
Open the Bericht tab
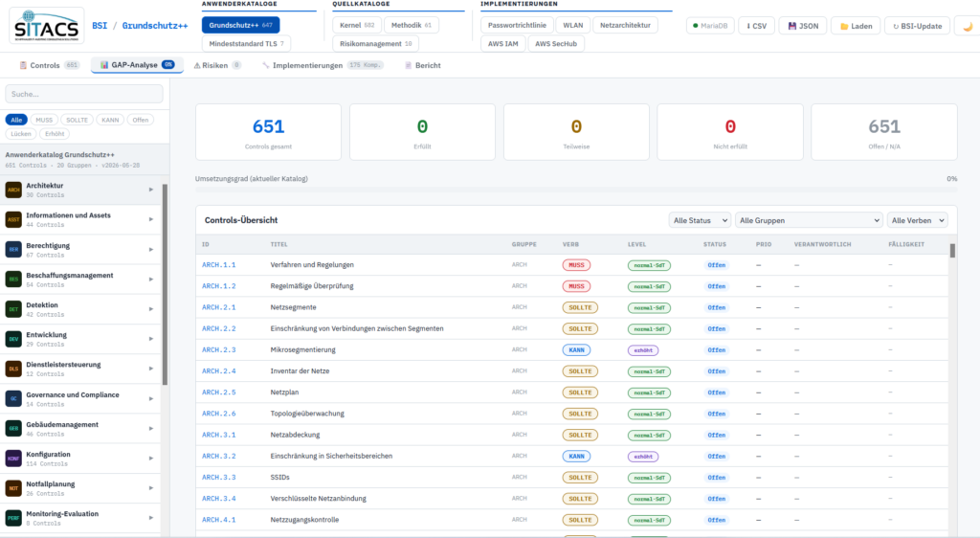[x=422, y=65]
